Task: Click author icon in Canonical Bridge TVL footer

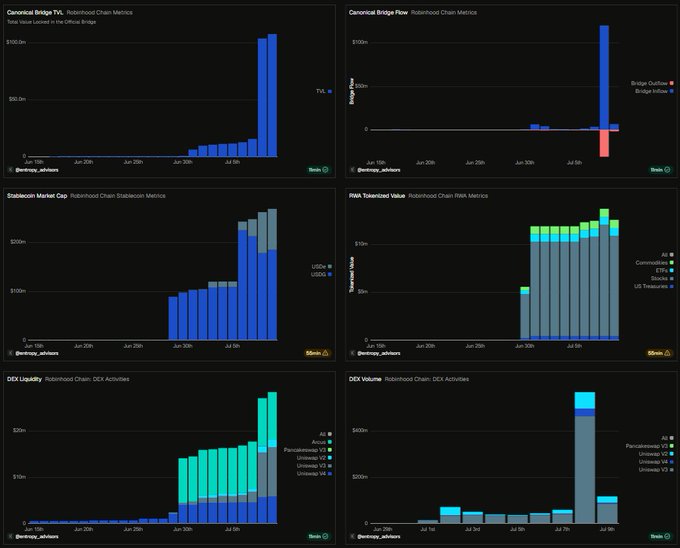Action: click(10, 170)
